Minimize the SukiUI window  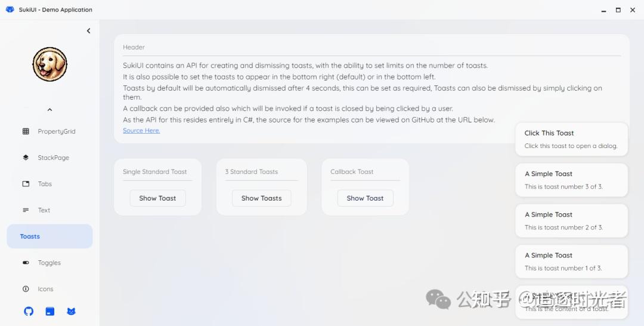pos(603,10)
